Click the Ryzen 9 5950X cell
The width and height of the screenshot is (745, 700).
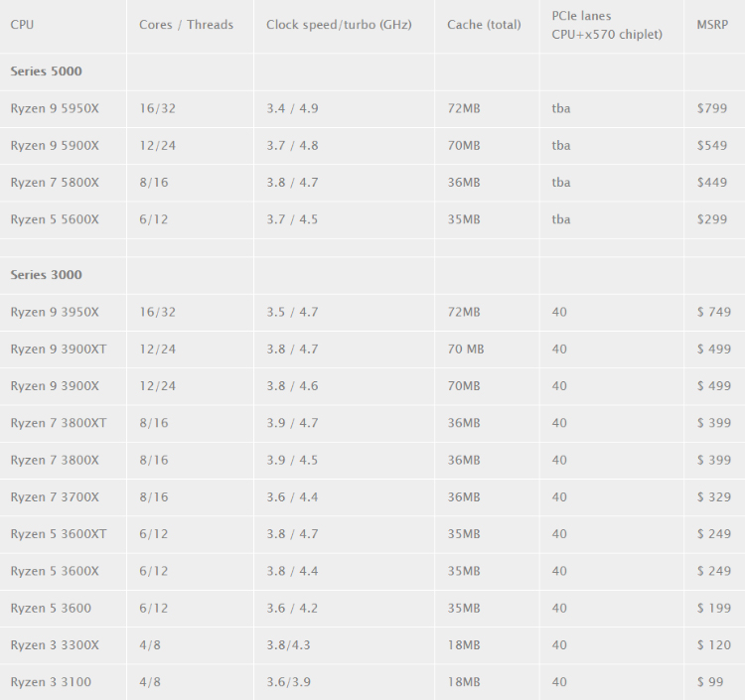55,109
